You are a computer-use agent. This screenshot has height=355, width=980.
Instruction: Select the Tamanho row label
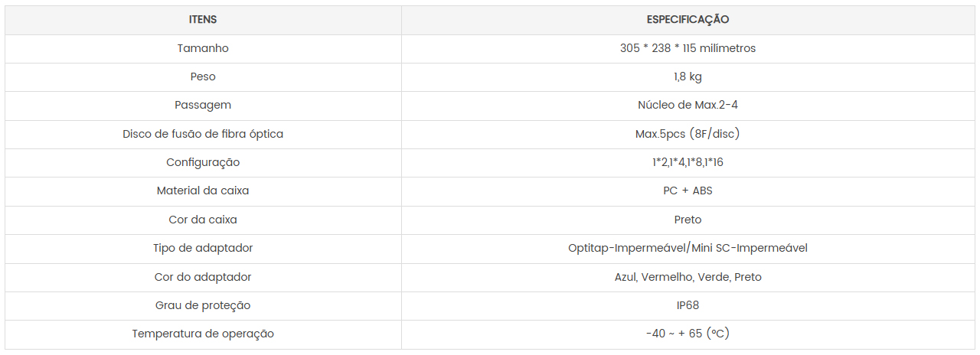coord(203,48)
